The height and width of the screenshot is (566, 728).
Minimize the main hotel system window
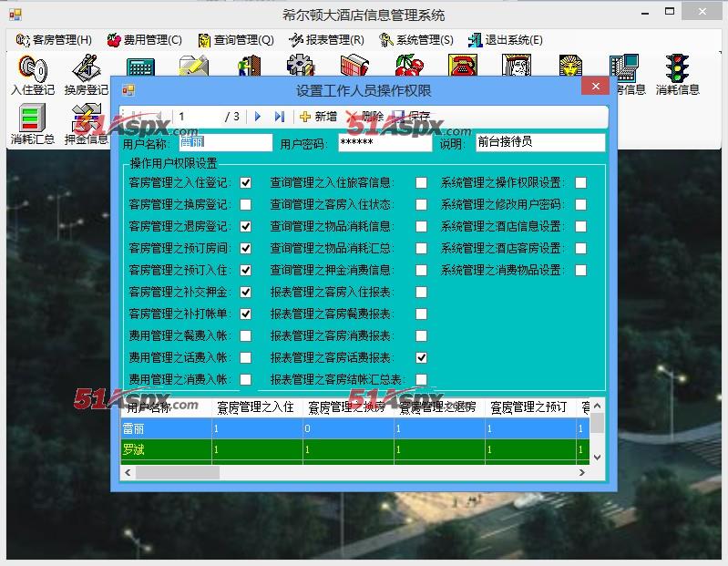[x=645, y=13]
